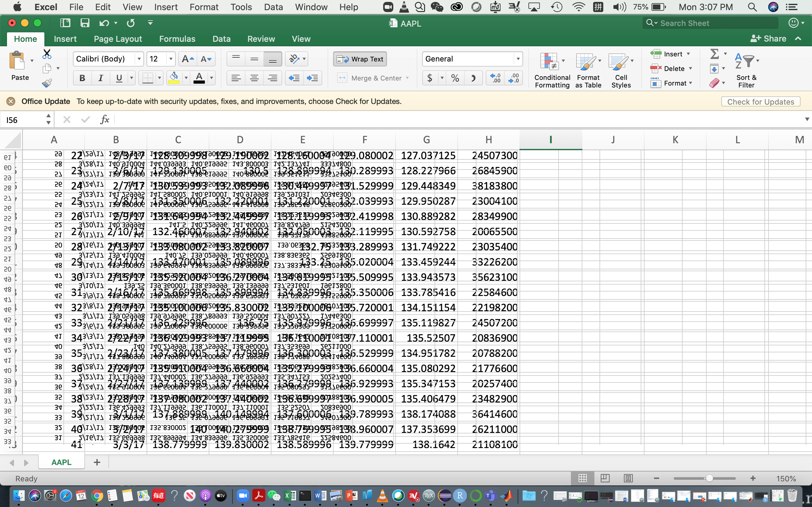Click the Center align text icon
Viewport: 812px width, 507px height.
click(x=254, y=78)
